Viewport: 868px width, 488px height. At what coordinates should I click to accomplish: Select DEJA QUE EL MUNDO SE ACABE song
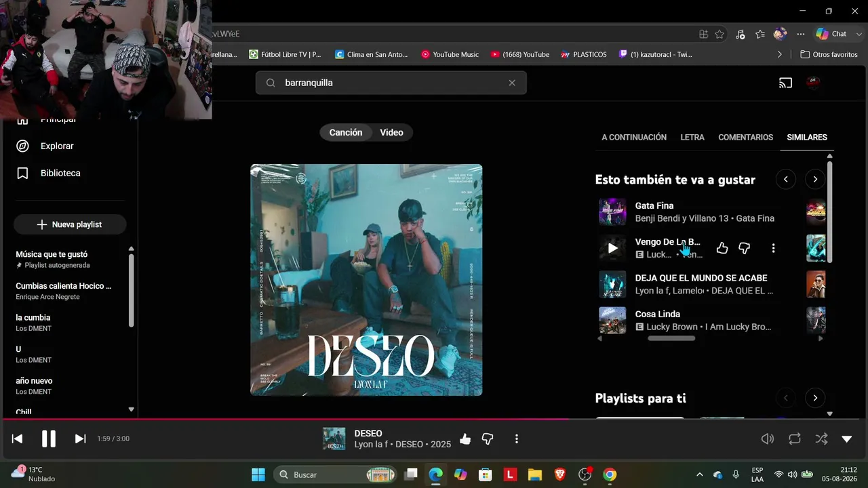pyautogui.click(x=701, y=278)
